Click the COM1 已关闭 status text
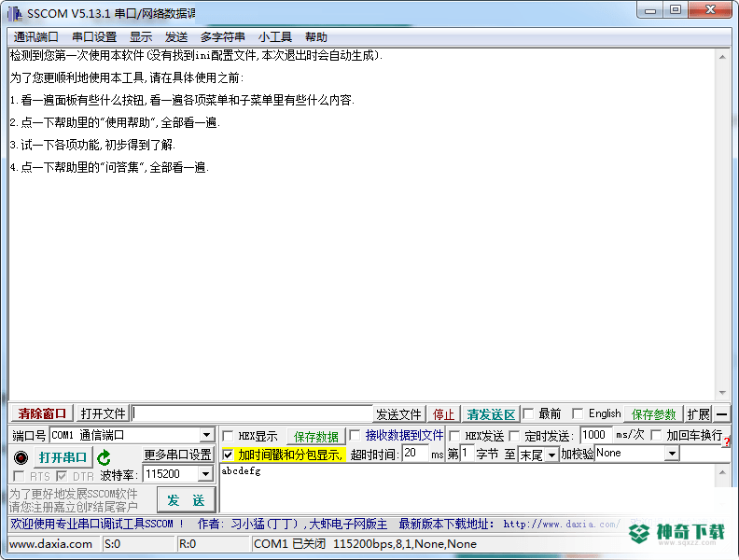 (289, 544)
